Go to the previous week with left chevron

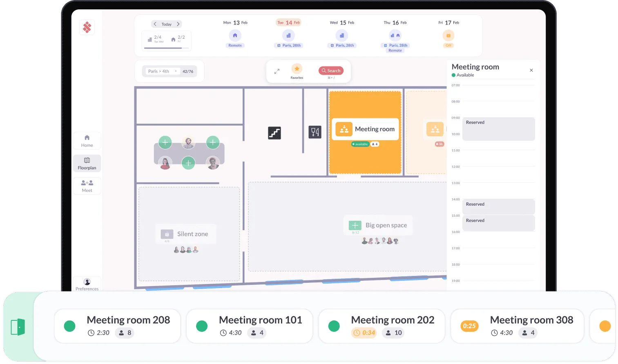point(155,24)
